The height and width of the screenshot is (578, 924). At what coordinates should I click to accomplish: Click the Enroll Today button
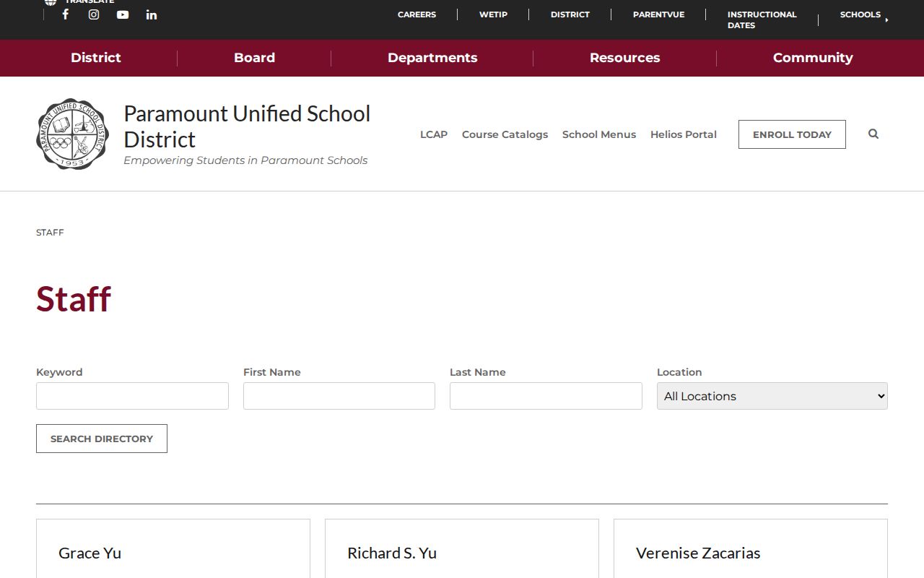(x=792, y=134)
